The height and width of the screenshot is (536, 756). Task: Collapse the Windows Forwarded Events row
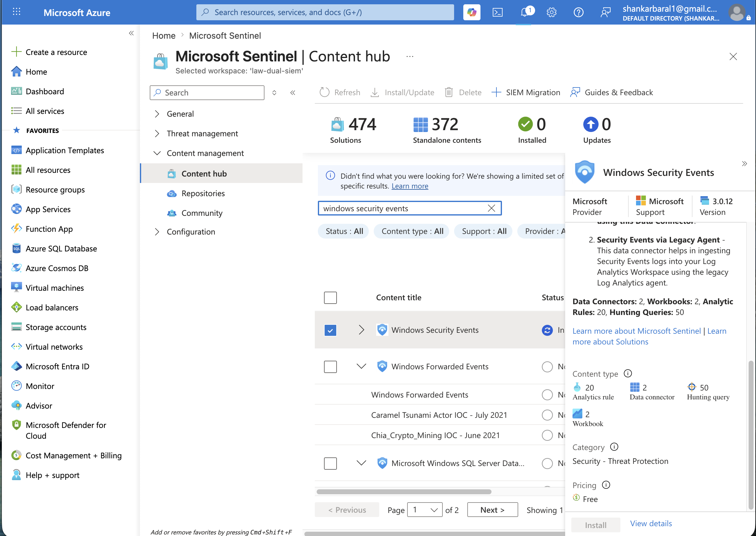pyautogui.click(x=361, y=366)
